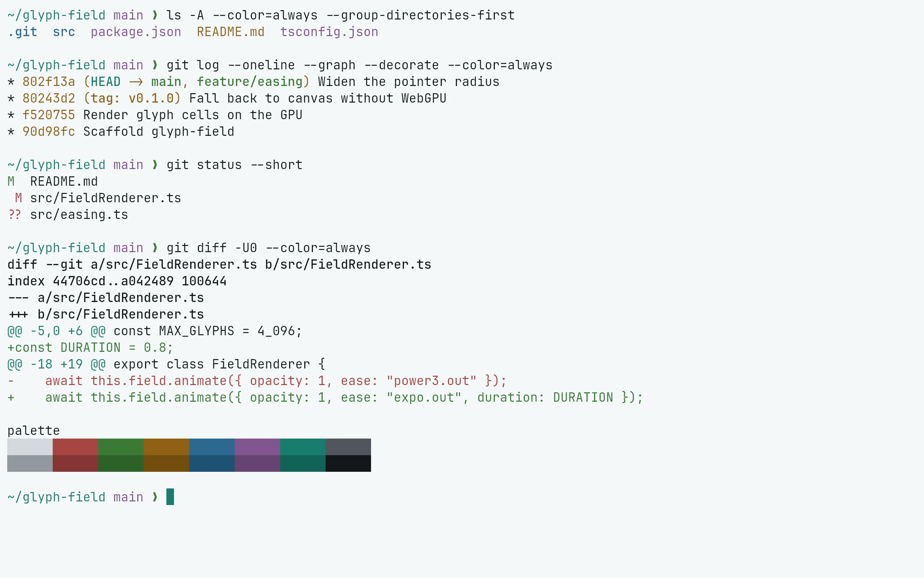Click the bright purple palette swatch
The image size is (924, 578).
tap(257, 447)
